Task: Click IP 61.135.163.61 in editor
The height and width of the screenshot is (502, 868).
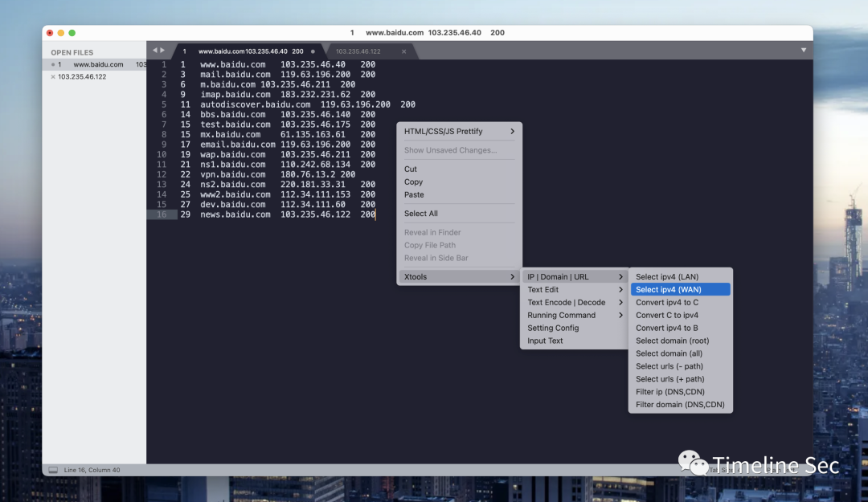Action: point(313,134)
